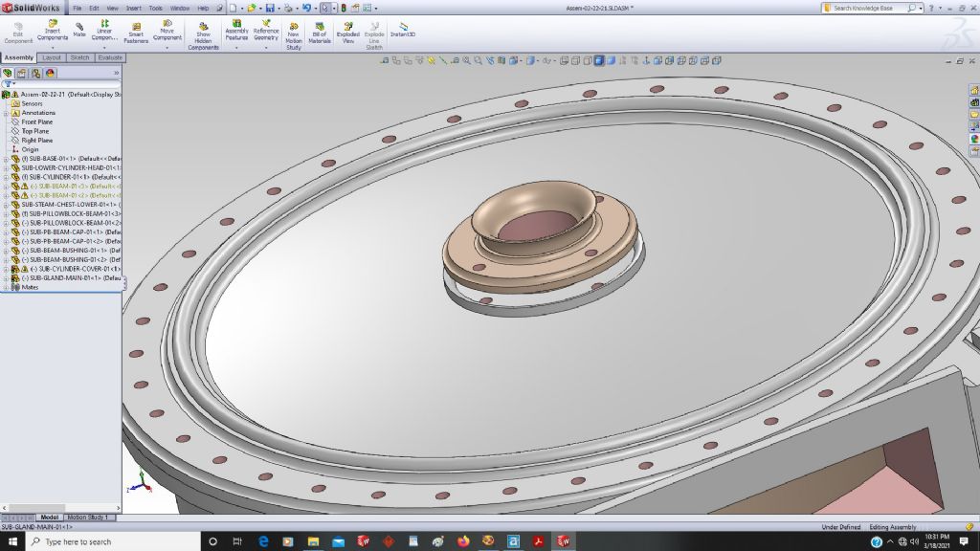Open the Help menu
The width and height of the screenshot is (980, 551).
click(203, 9)
